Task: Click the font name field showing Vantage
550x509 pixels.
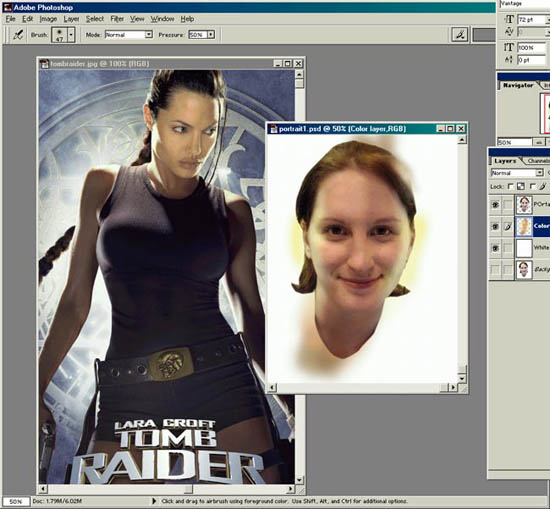Action: pos(524,4)
